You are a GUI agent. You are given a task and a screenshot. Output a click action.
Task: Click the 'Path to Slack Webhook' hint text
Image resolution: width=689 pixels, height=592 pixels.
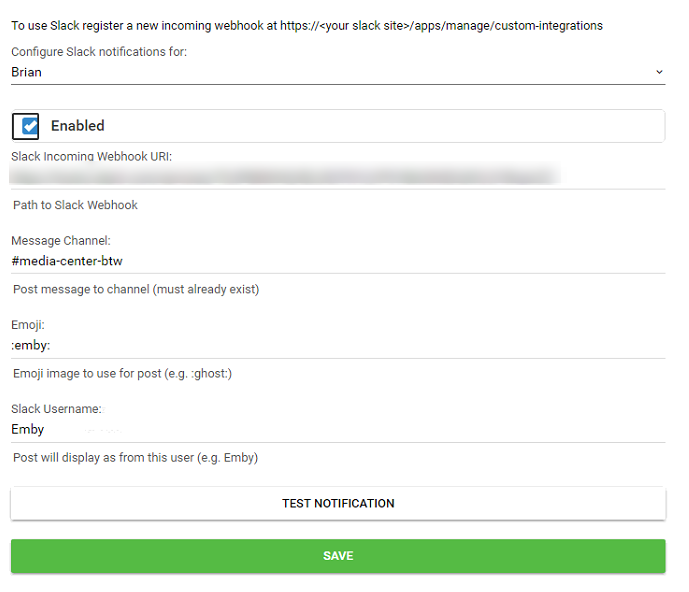(75, 205)
